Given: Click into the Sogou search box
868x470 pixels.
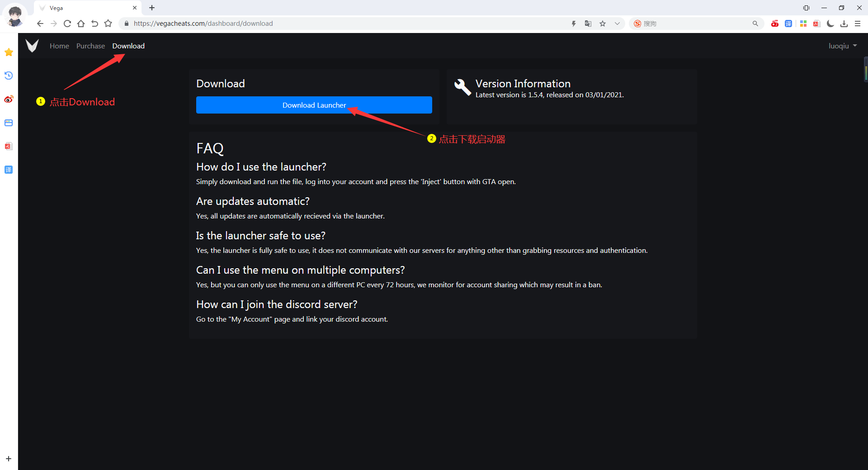Looking at the screenshot, I should click(695, 24).
